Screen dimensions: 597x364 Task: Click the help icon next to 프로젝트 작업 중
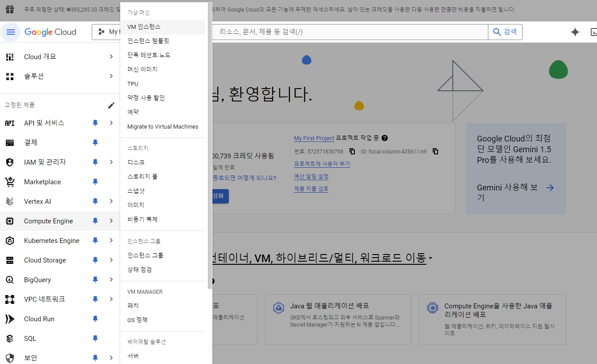point(385,138)
